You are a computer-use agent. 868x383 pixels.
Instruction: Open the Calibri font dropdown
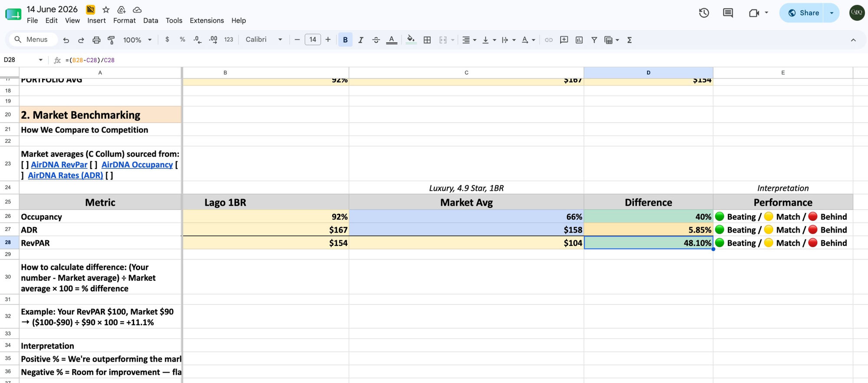(x=264, y=40)
